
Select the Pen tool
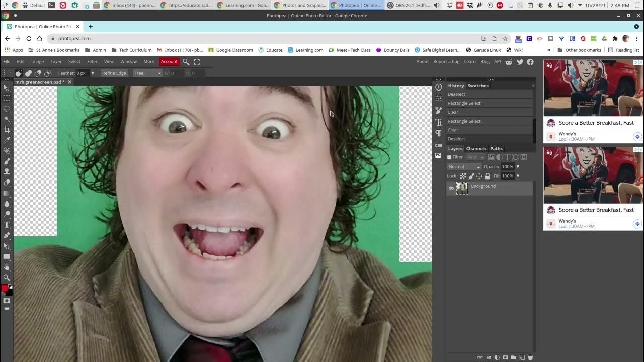tap(7, 235)
